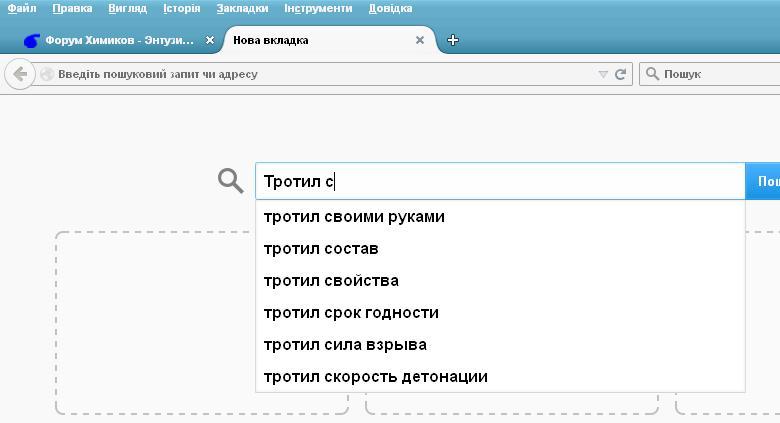This screenshot has width=780, height=423.
Task: Click the globe icon in address bar
Action: click(47, 74)
